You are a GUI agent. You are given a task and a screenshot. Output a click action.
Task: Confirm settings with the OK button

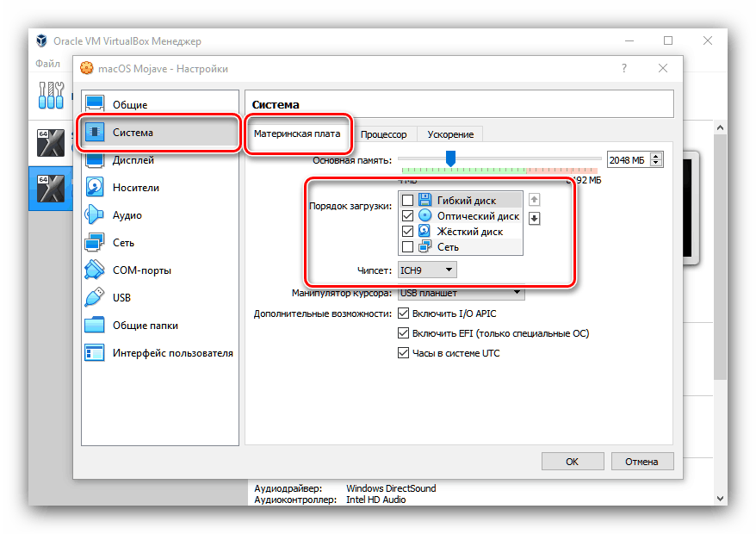(x=573, y=461)
